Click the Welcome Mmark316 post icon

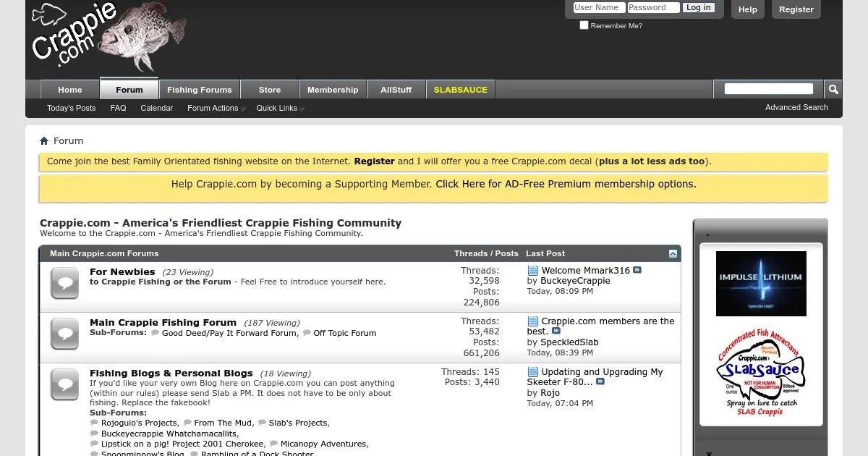click(x=533, y=271)
